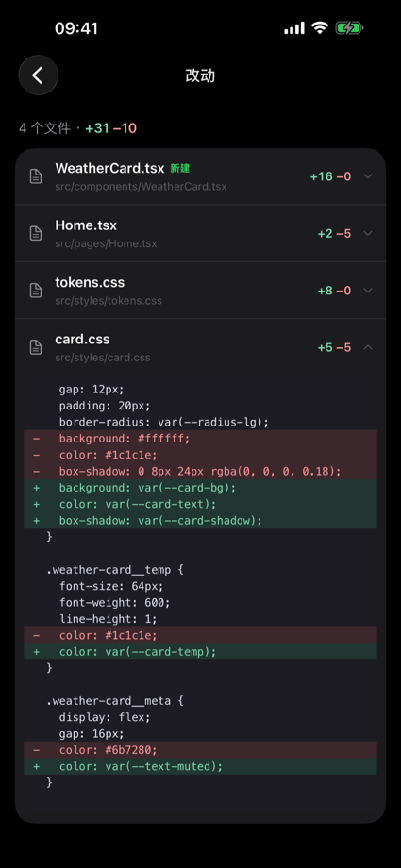The height and width of the screenshot is (868, 401).
Task: Expand the Home.tsx diff chevron
Action: pyautogui.click(x=368, y=234)
